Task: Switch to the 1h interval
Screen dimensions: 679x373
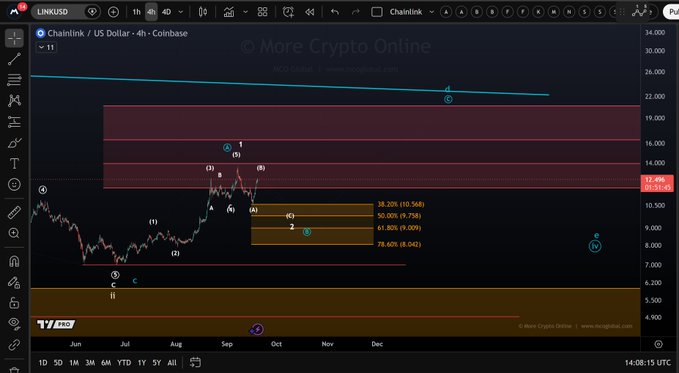Action: [136, 12]
